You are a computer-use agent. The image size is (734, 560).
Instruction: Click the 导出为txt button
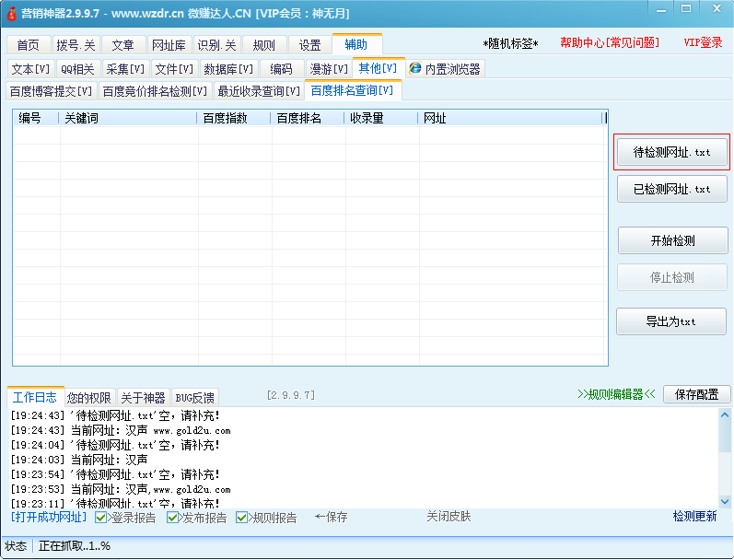(x=670, y=321)
